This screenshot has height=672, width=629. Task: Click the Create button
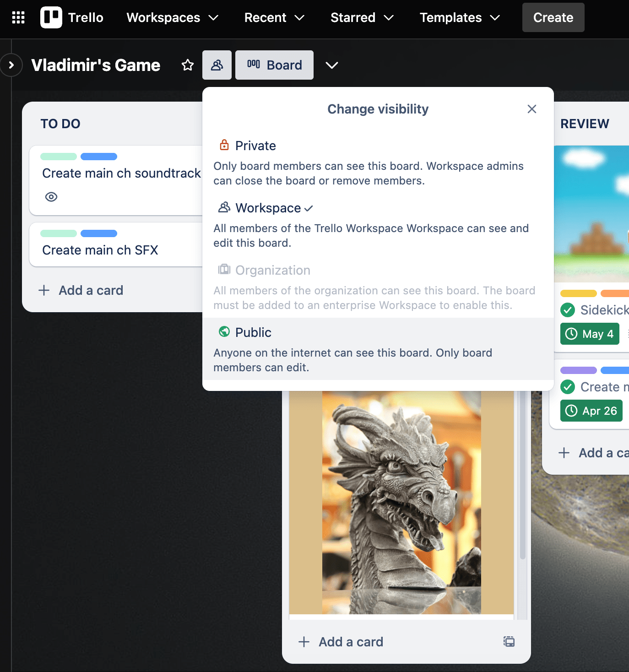tap(553, 17)
